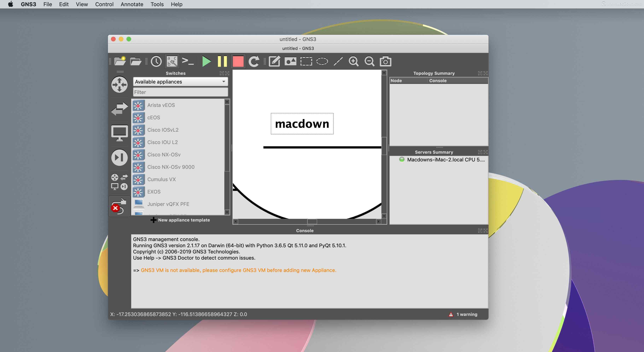The height and width of the screenshot is (352, 644).
Task: Click the Console column header in Topology Summary
Action: (x=458, y=81)
